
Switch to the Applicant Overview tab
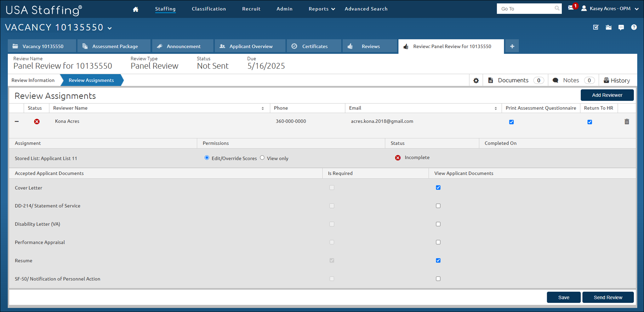click(250, 46)
